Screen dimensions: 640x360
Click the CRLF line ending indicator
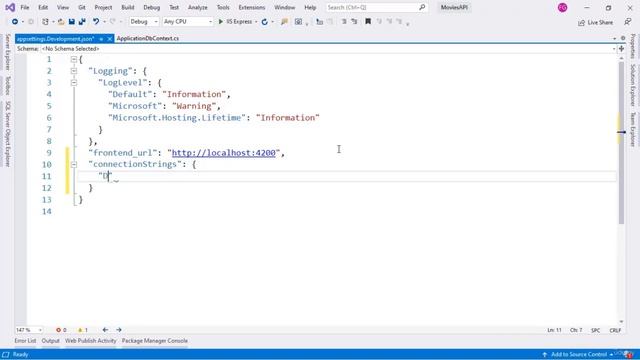[x=615, y=330]
